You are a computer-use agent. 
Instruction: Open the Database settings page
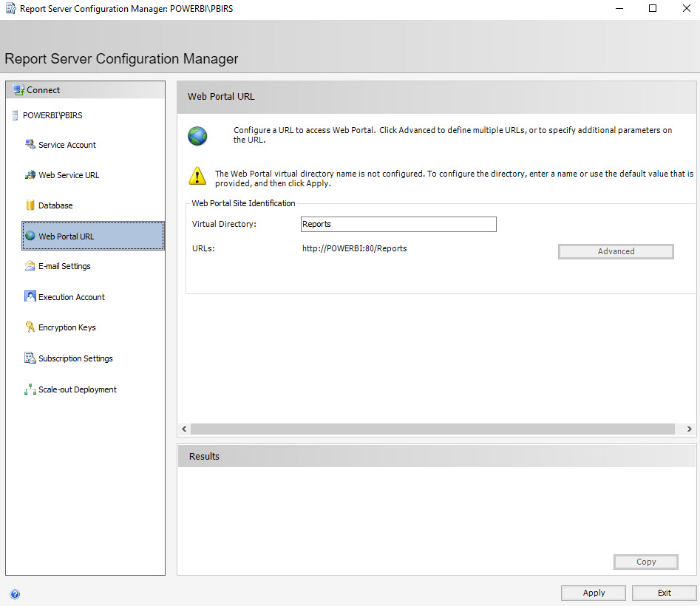point(55,205)
